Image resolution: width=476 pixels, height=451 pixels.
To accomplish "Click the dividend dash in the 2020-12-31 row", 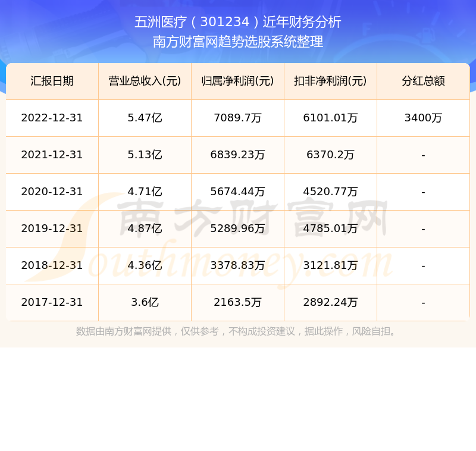I will [423, 192].
